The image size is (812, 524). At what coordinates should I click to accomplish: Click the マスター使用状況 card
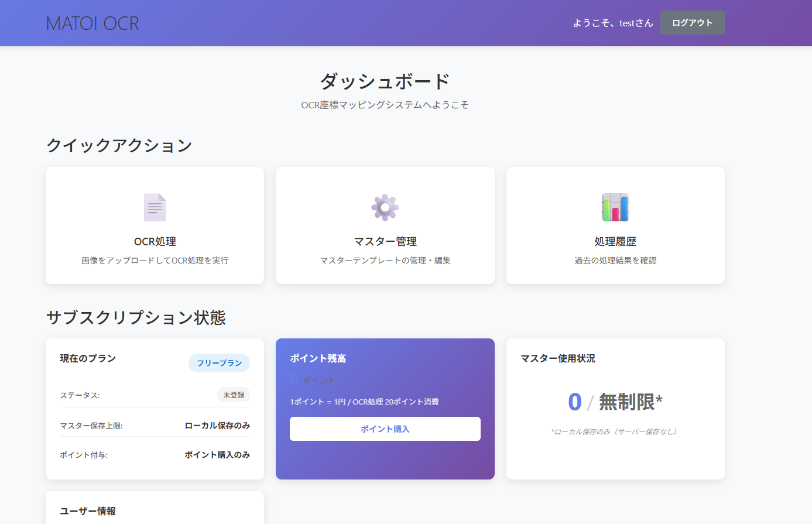click(615, 409)
